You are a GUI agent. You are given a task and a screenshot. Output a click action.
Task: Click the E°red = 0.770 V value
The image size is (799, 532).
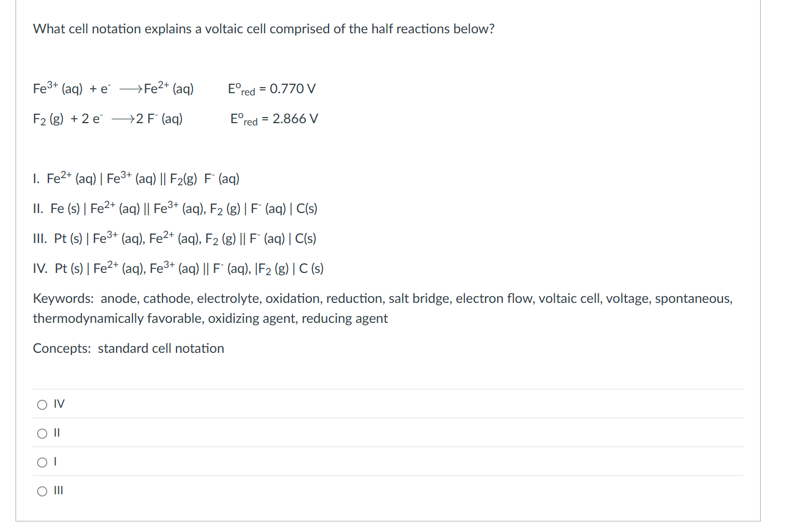click(x=271, y=88)
